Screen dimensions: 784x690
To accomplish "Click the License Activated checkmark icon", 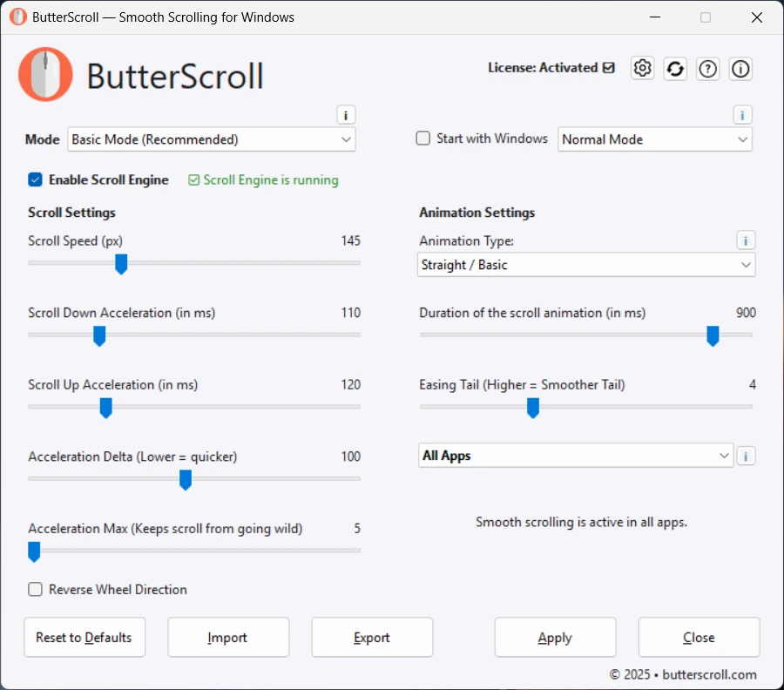I will (609, 67).
